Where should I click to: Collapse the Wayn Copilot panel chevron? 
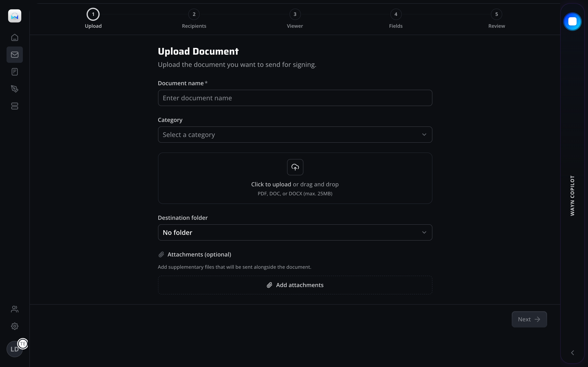[572, 353]
